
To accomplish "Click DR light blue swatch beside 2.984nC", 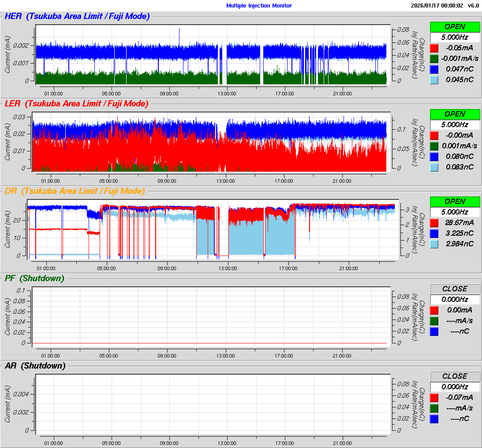I will point(434,244).
